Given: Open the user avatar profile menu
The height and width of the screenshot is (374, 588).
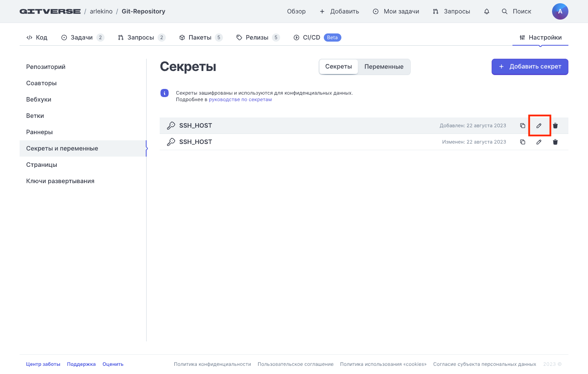Looking at the screenshot, I should [560, 11].
